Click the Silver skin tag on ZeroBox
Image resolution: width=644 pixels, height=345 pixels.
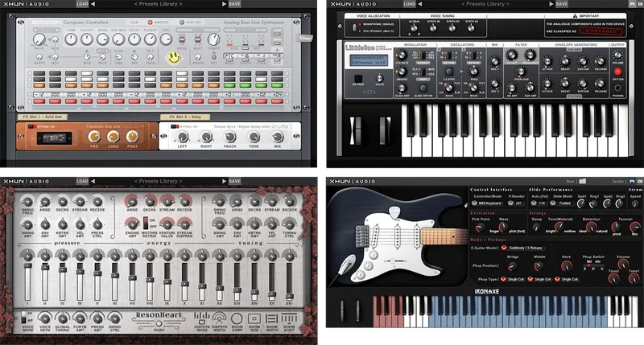coord(305,38)
